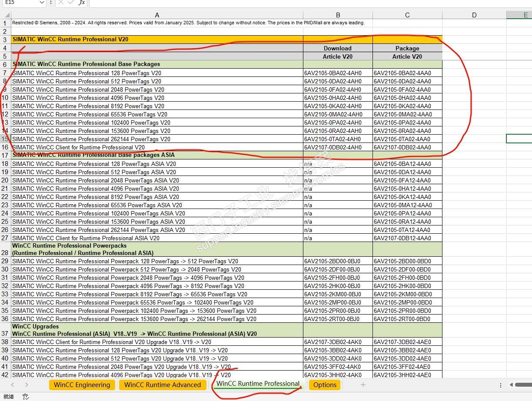Select column D header
The width and height of the screenshot is (532, 401).
click(474, 15)
